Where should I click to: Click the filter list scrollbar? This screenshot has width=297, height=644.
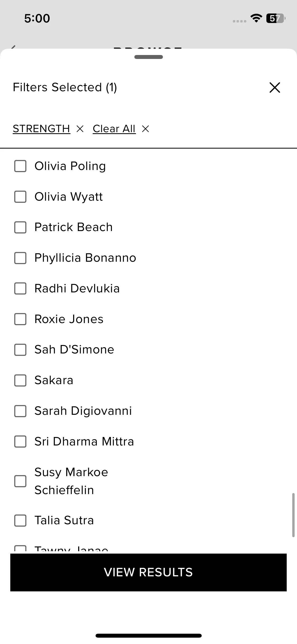(293, 515)
